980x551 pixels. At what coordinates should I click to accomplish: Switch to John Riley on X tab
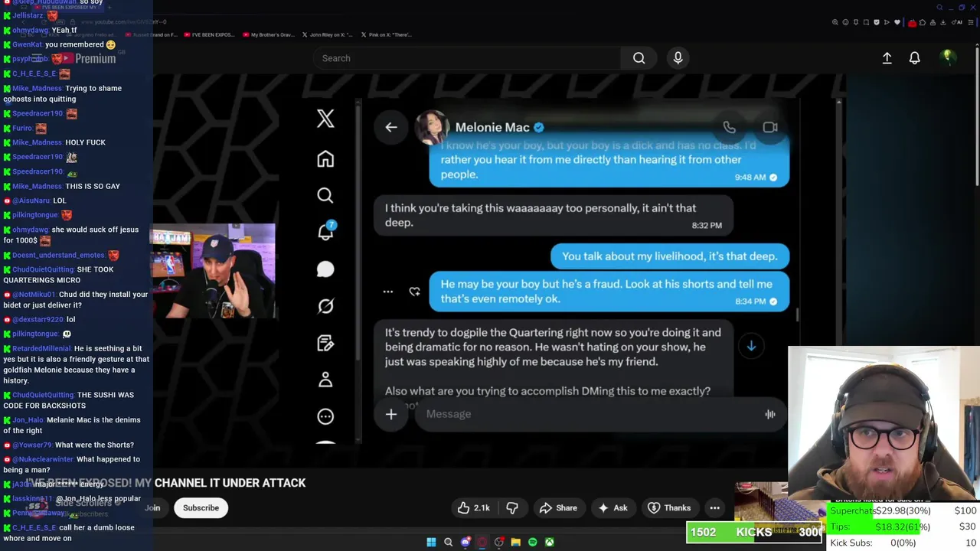(328, 34)
